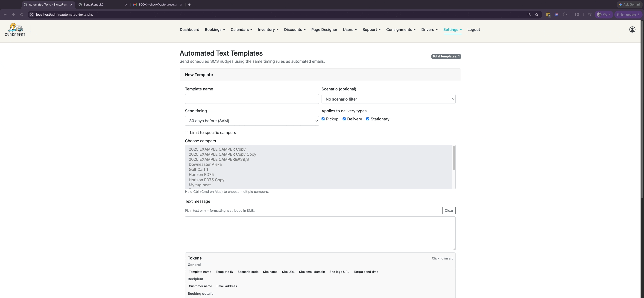Insert the Site logo URL token
This screenshot has height=298, width=644.
(339, 272)
